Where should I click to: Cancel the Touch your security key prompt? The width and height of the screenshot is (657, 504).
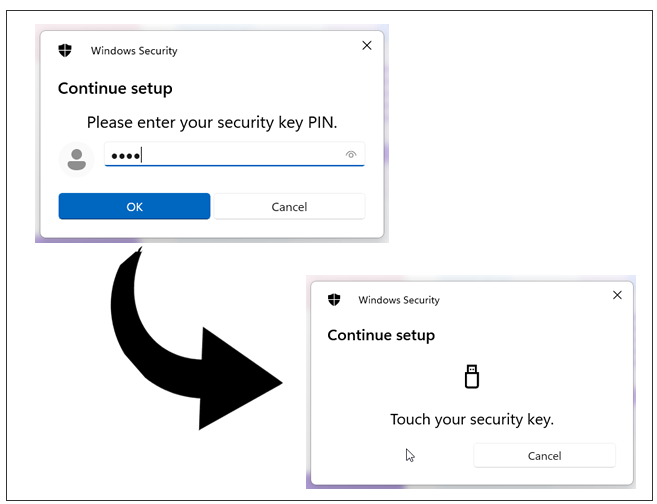544,455
